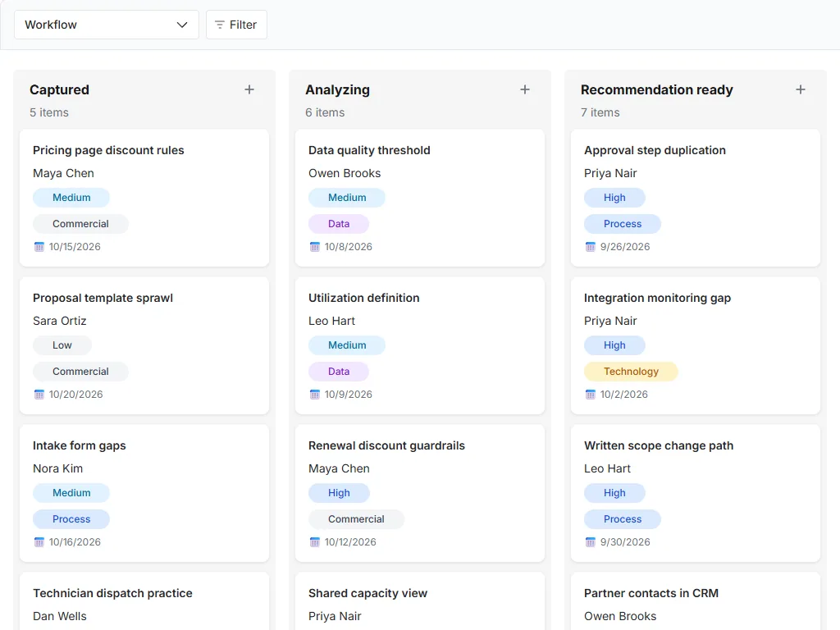Click High tag on Written scope change path

point(614,493)
